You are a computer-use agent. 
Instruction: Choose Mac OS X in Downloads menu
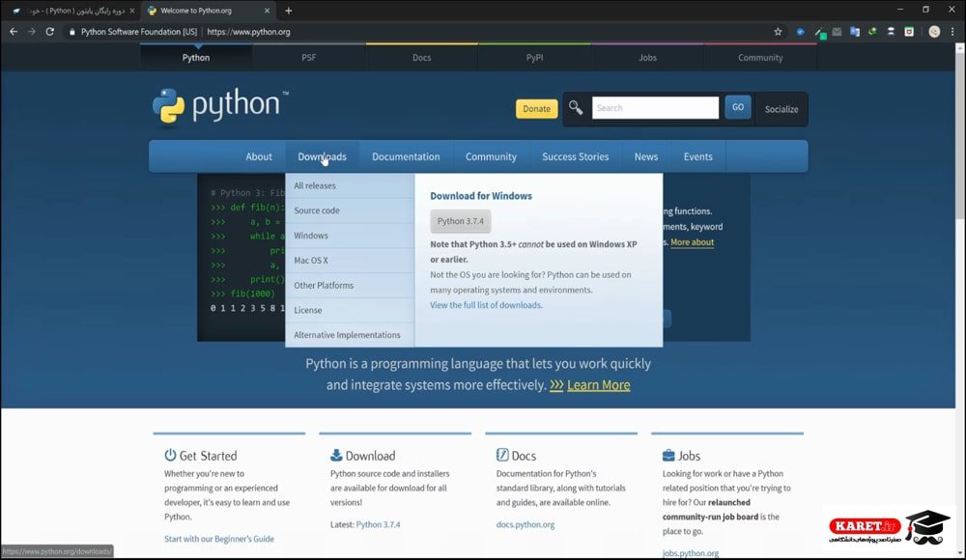pos(350,261)
